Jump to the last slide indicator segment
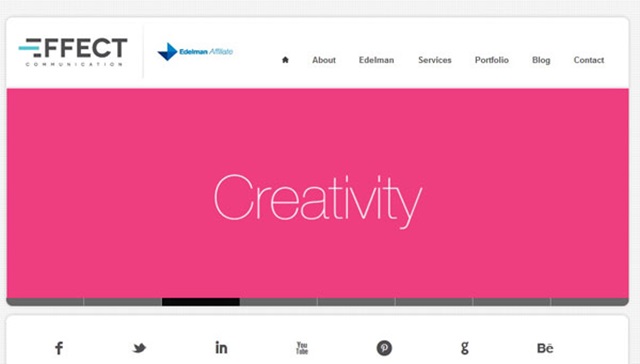This screenshot has height=364, width=640. pyautogui.click(x=590, y=302)
